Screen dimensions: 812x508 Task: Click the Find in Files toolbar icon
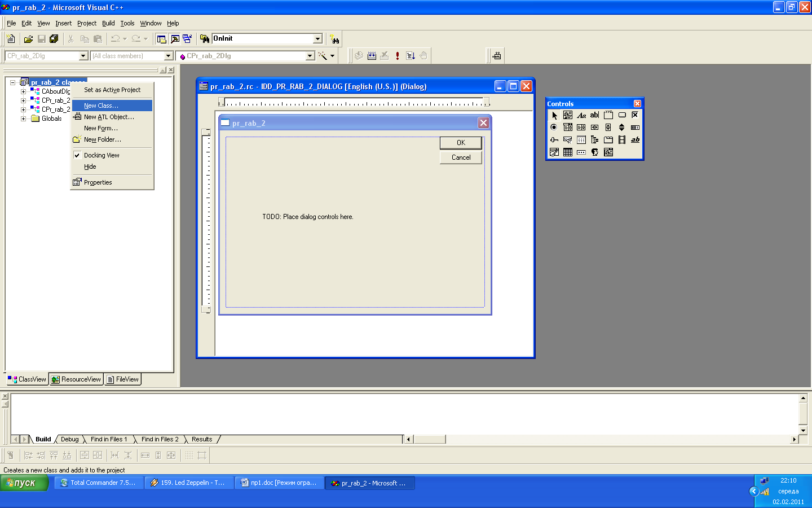tap(205, 39)
